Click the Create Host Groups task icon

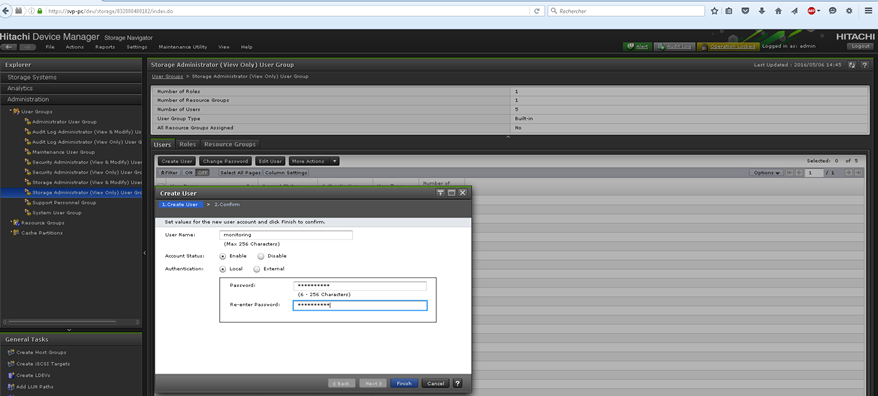pos(11,352)
